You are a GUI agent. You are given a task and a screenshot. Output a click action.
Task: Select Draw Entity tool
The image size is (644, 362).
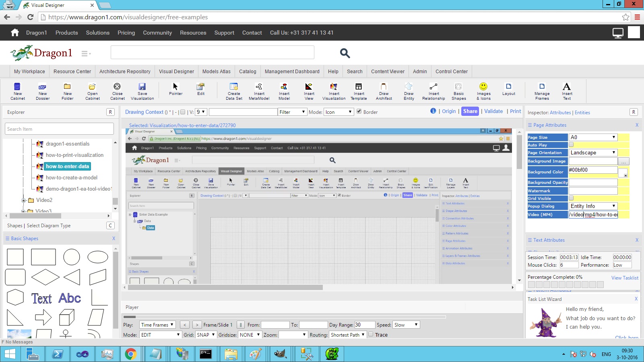pos(409,91)
